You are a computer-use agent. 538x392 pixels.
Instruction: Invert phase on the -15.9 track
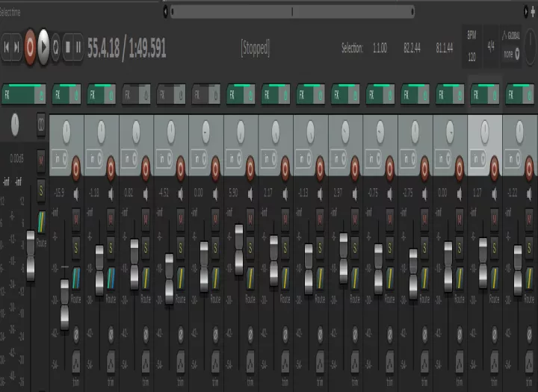(x=76, y=333)
